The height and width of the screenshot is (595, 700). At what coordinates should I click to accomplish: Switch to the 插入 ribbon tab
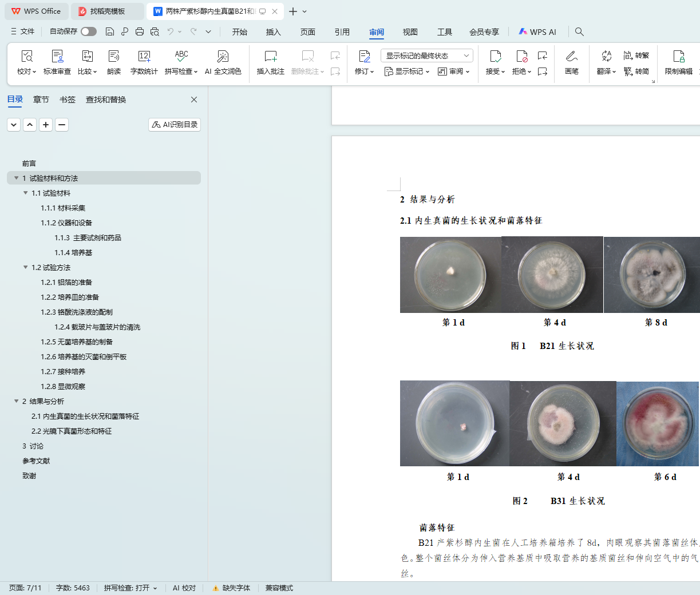(x=273, y=32)
